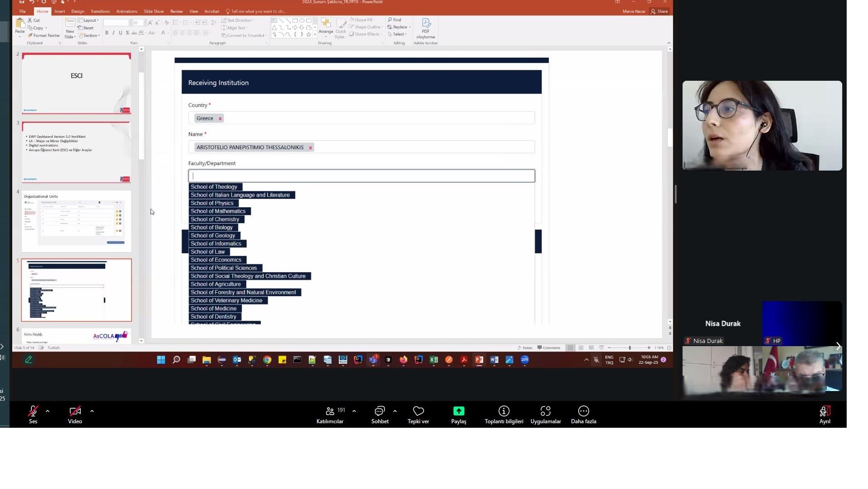868x489 pixels.
Task: Open Toplantı bilgileri meeting info
Action: [x=504, y=415]
